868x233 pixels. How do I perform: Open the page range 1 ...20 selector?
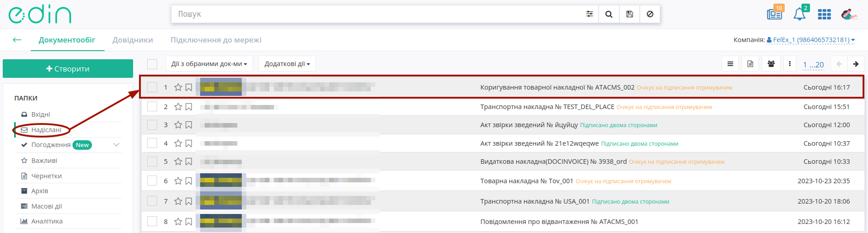[813, 65]
